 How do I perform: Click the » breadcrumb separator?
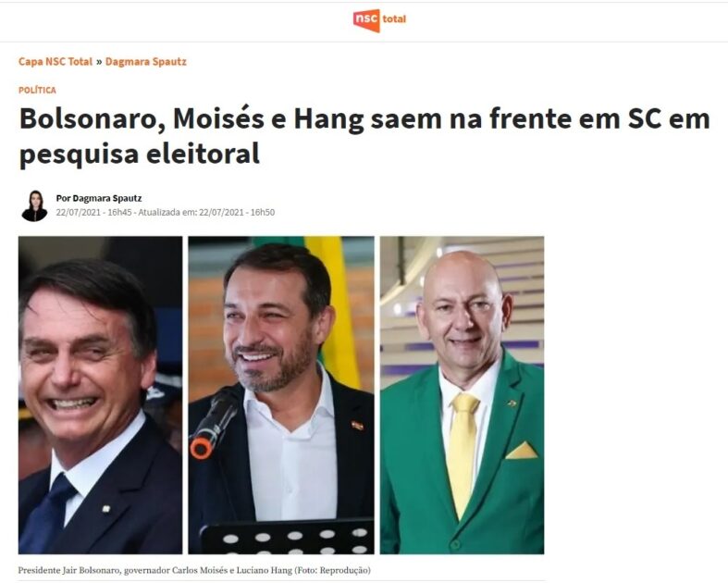99,62
